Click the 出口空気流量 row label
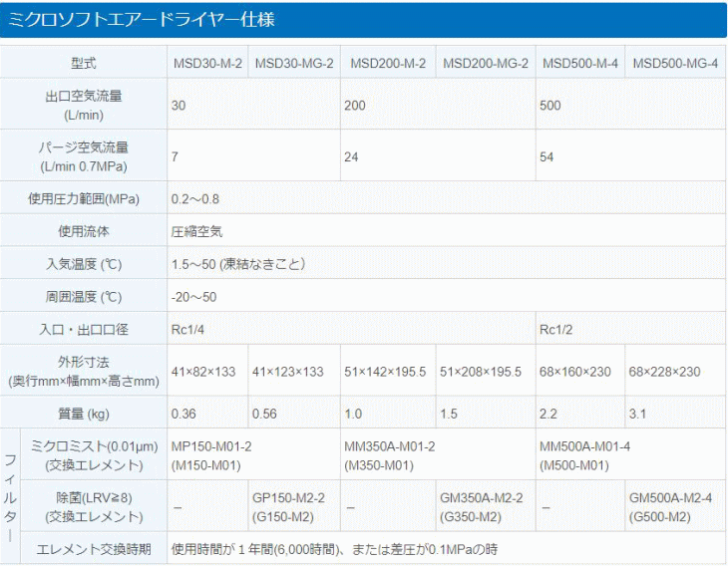 click(x=84, y=105)
